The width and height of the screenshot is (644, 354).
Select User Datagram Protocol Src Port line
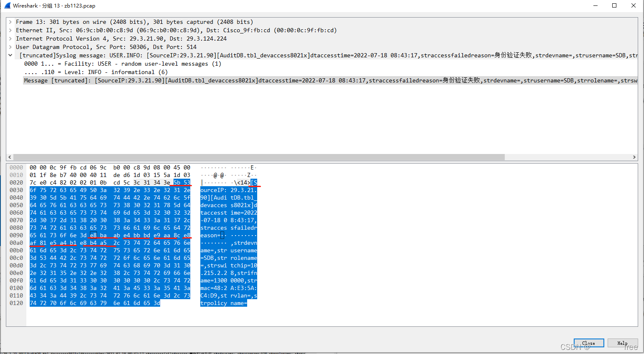pos(106,47)
